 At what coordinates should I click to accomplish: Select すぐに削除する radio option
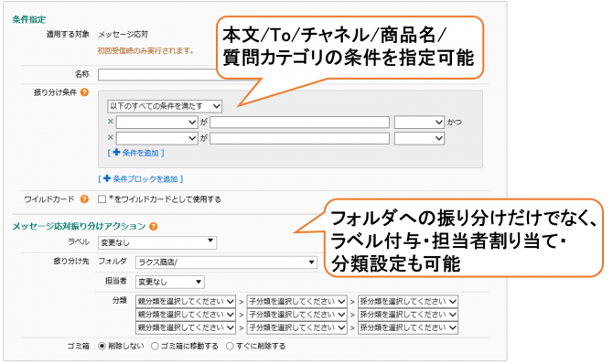[230, 346]
